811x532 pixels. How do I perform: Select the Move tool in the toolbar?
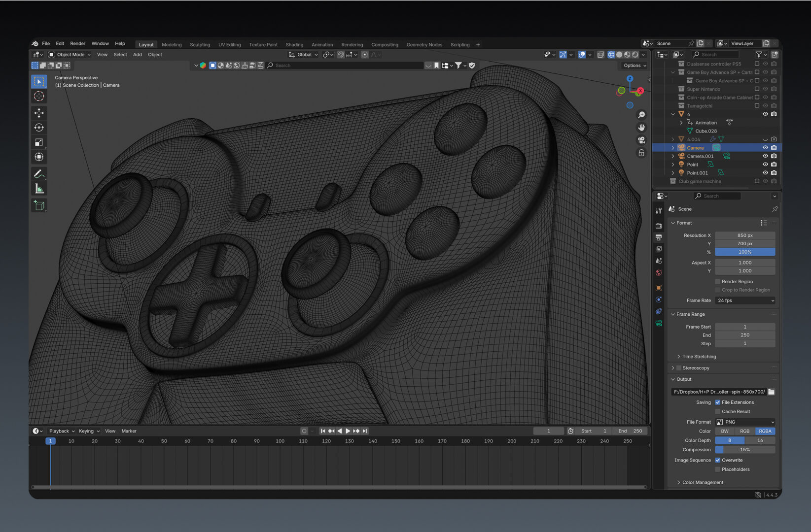point(39,113)
